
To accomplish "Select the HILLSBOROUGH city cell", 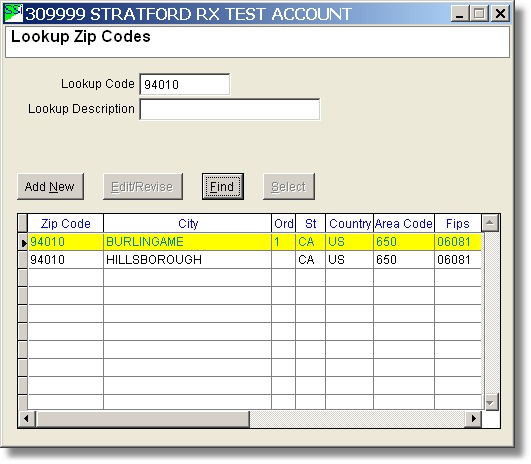I will tap(187, 260).
